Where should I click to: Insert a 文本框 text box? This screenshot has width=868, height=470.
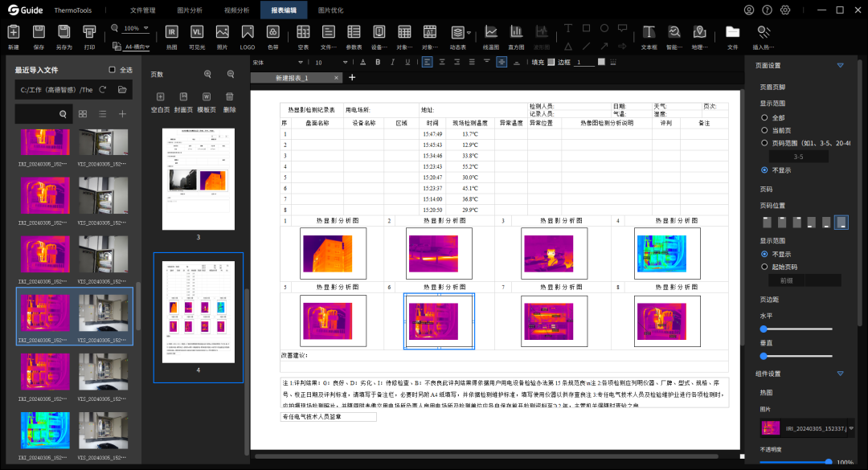coord(649,32)
